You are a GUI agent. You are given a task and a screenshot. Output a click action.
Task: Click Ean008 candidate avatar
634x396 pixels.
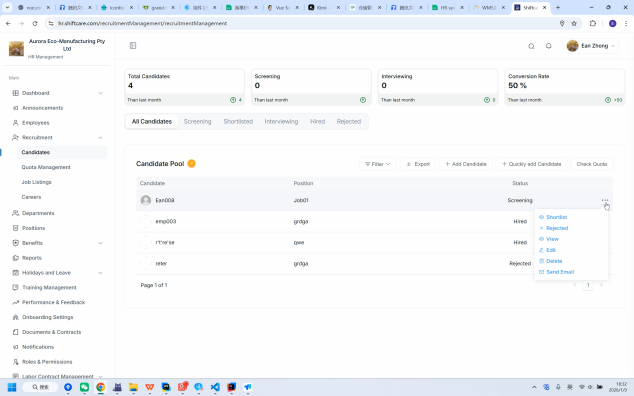tap(146, 200)
